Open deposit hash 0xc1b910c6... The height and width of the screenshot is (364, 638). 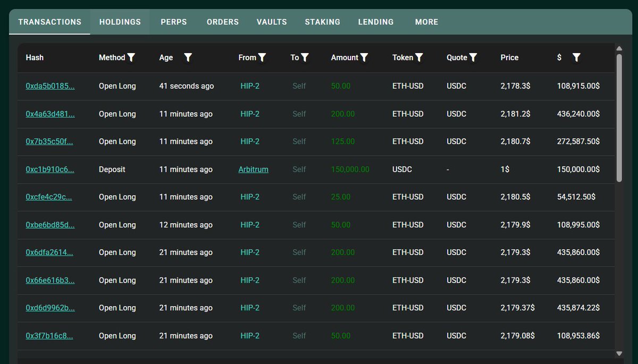[x=50, y=170]
